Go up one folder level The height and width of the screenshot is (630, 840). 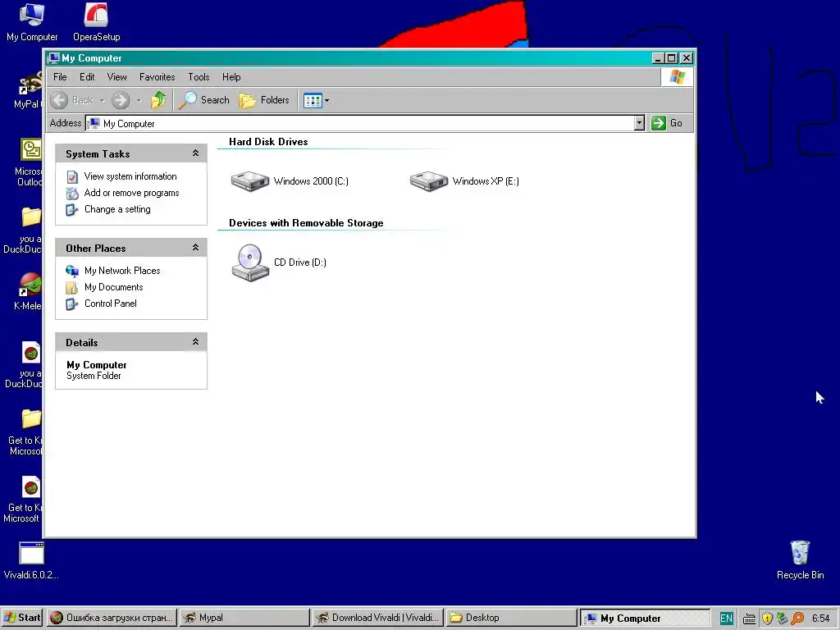click(158, 100)
